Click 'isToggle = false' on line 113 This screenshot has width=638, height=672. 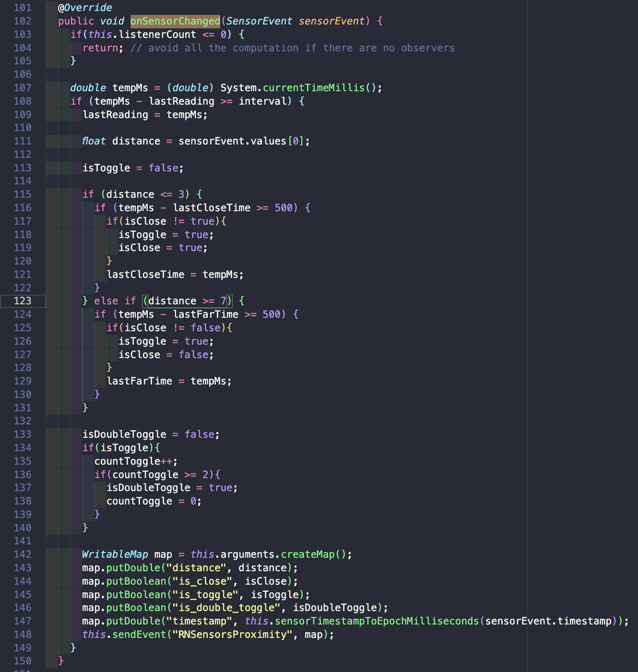point(130,168)
